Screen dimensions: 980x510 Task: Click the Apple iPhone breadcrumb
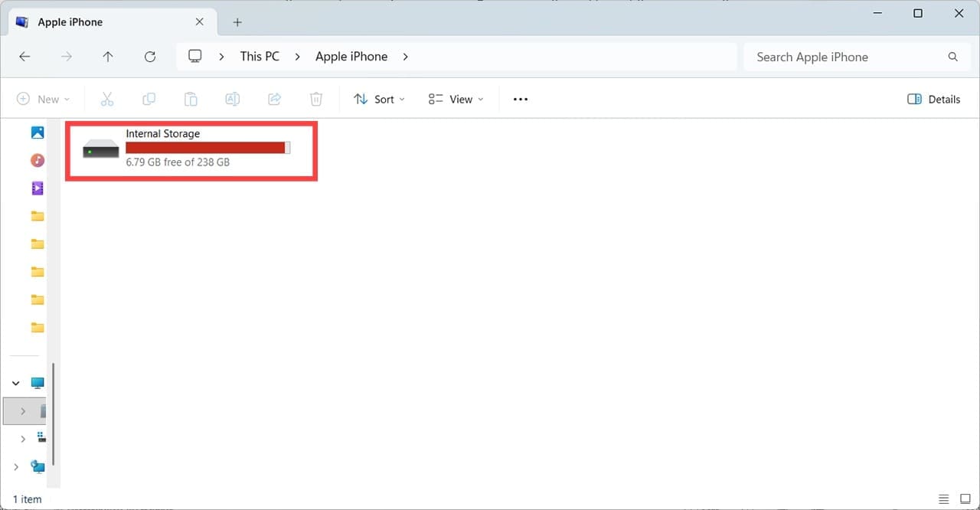pos(351,57)
